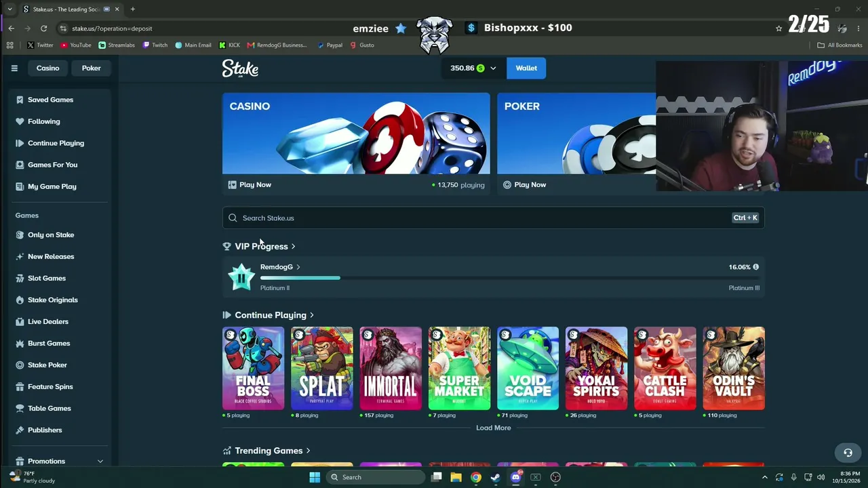Click the Feature Spins icon
Viewport: 868px width, 488px height.
[20, 386]
